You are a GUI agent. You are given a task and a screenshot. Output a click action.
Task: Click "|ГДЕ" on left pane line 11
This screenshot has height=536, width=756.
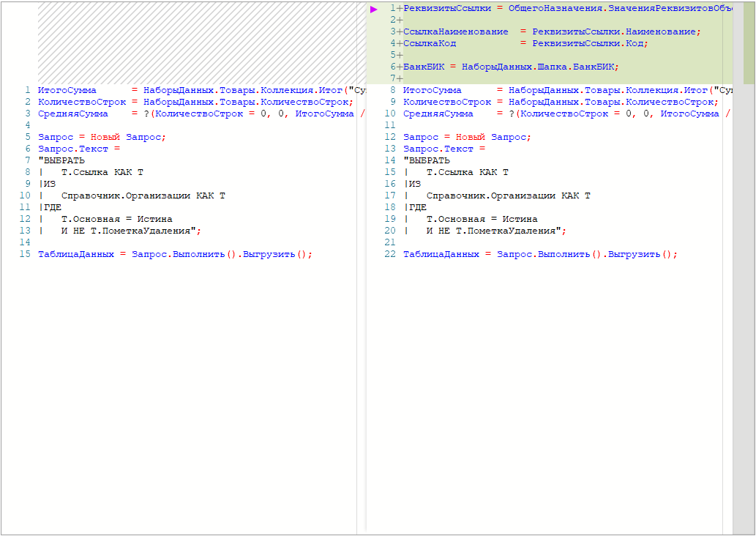coord(50,207)
